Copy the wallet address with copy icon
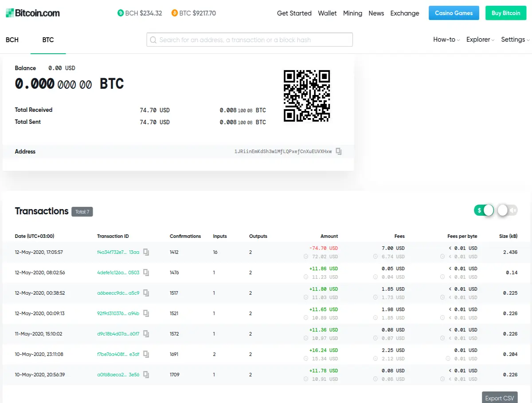This screenshot has height=403, width=532. 339,151
